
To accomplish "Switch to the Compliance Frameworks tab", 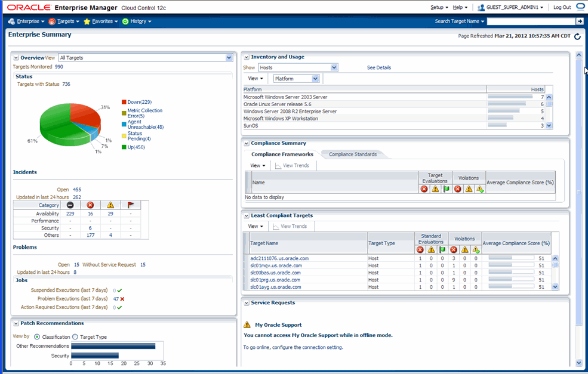I will (282, 154).
